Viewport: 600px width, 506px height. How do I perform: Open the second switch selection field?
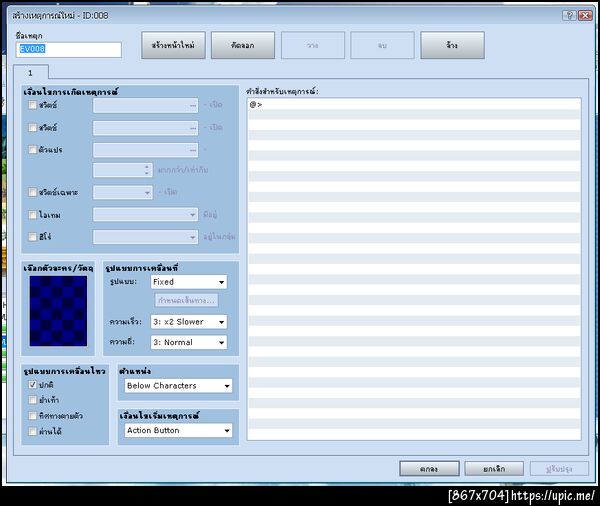(x=145, y=128)
